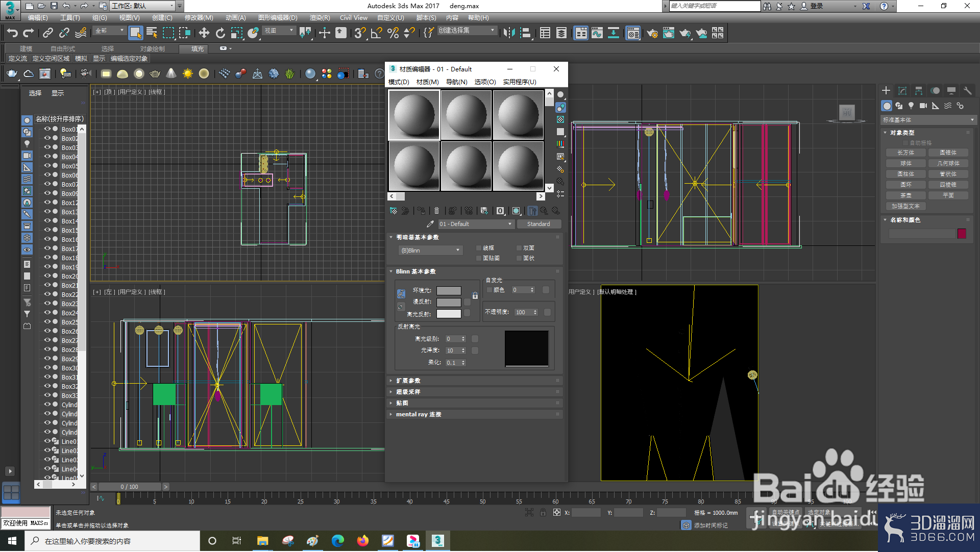Screen dimensions: 980x552
Task: Switch to the 自由形式 ribbon tab
Action: coord(63,49)
